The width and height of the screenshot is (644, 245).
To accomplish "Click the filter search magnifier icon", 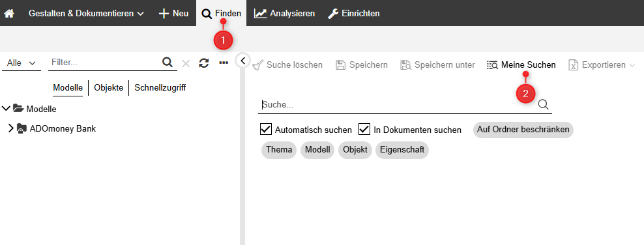I will pyautogui.click(x=167, y=63).
